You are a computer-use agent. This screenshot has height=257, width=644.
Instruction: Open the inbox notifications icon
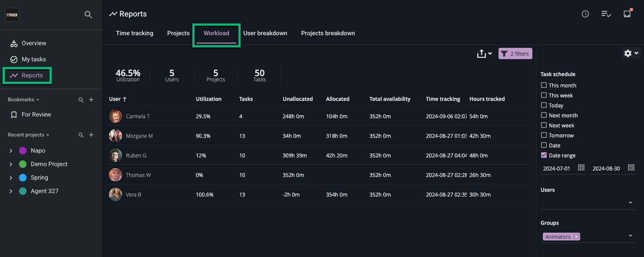pyautogui.click(x=627, y=14)
